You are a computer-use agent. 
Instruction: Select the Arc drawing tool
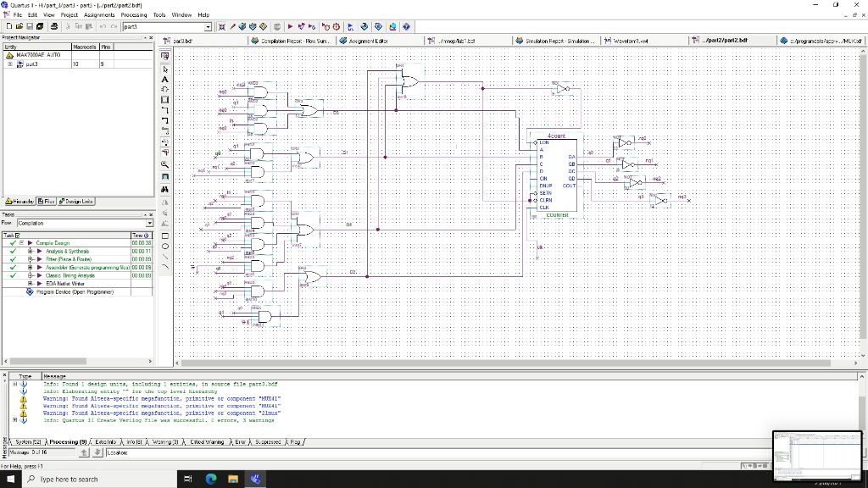click(x=165, y=267)
